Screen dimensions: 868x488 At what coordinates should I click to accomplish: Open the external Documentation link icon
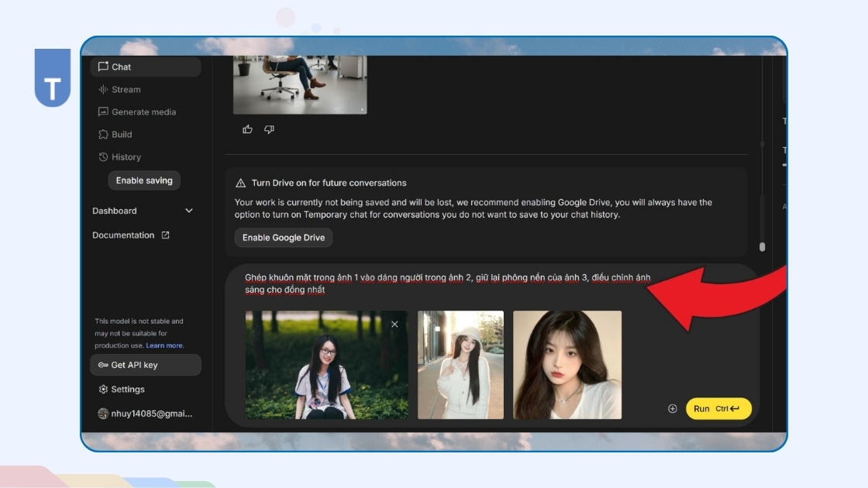(165, 235)
